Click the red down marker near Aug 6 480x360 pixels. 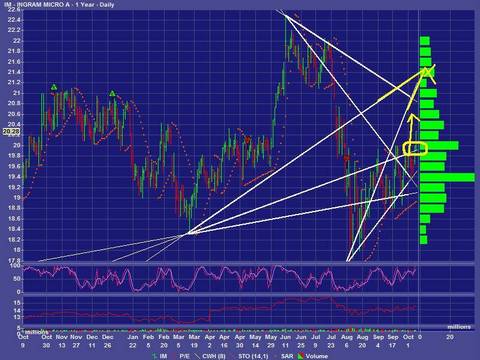tap(347, 157)
